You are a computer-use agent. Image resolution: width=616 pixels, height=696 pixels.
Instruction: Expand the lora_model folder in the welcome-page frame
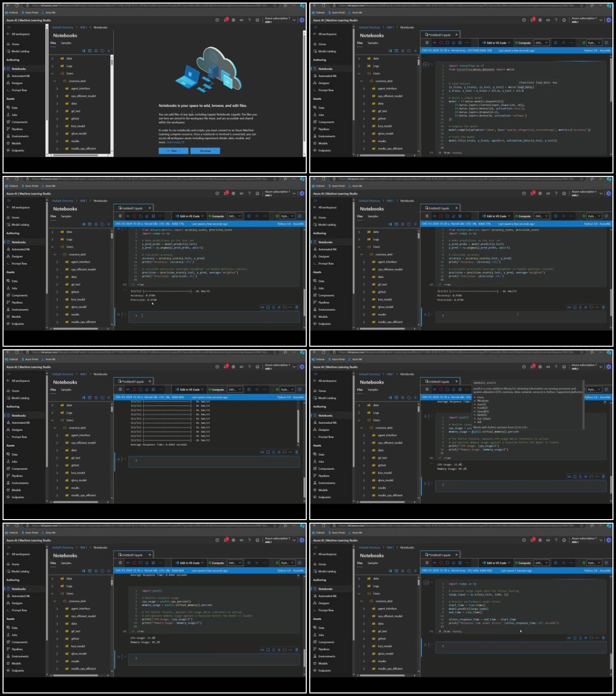pyautogui.click(x=57, y=126)
